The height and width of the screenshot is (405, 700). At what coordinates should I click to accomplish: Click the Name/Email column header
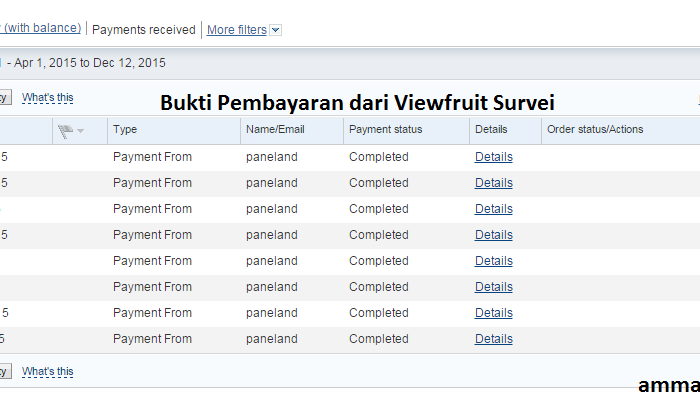coord(275,129)
